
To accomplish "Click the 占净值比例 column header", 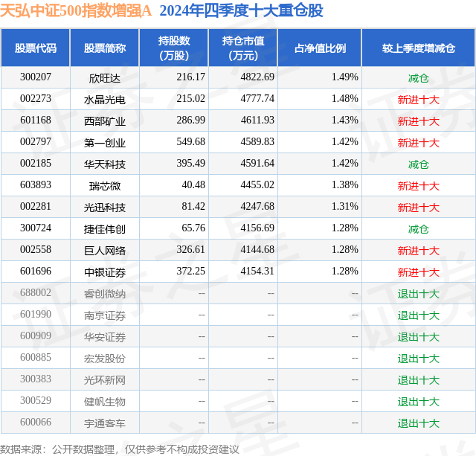I will tap(320, 48).
